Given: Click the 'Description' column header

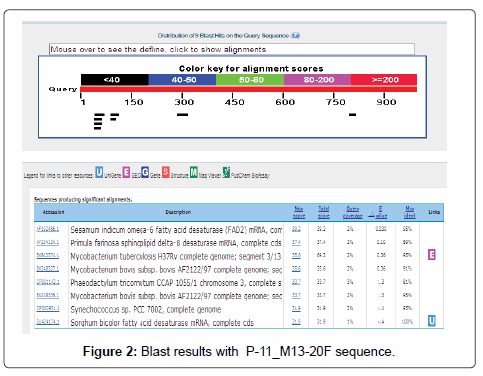Looking at the screenshot, I should pos(178,212).
